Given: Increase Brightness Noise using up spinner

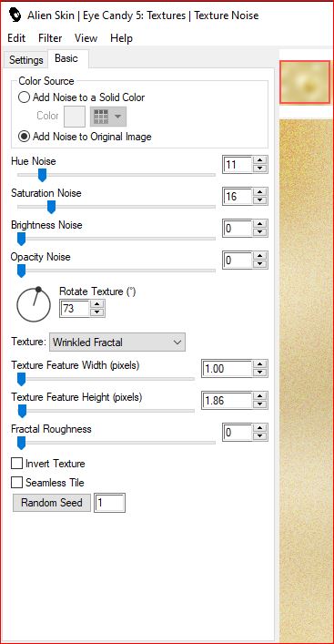Looking at the screenshot, I should (x=259, y=224).
